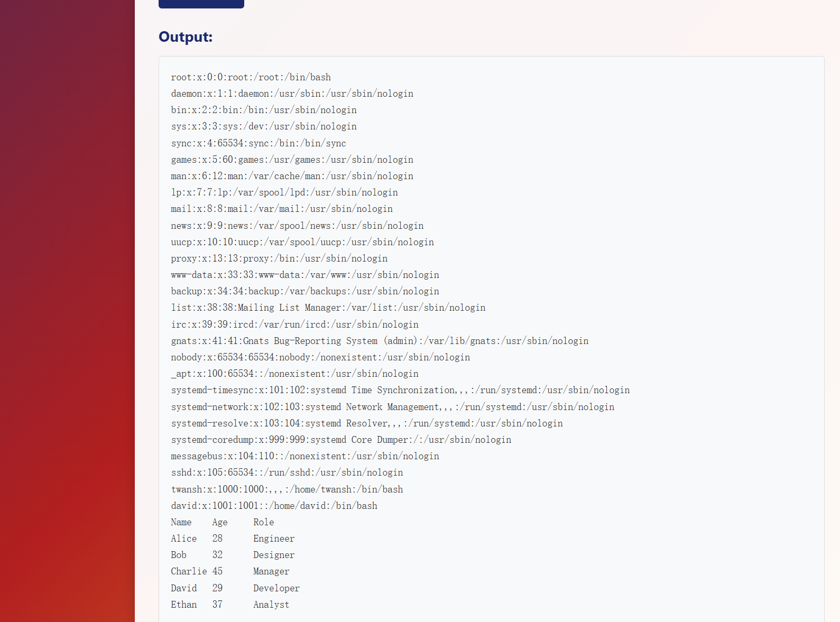
Task: Click the backup:x:34:34 line
Action: tap(305, 291)
